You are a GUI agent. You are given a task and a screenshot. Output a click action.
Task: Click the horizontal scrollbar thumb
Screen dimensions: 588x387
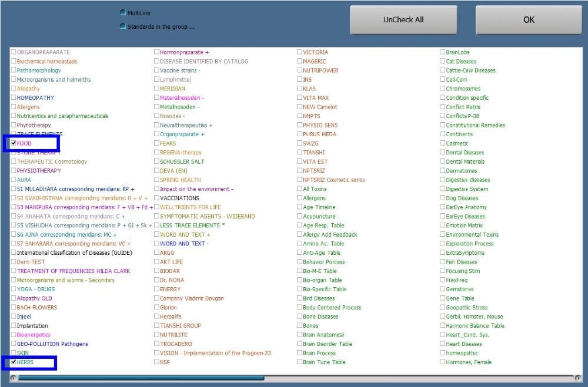(141, 378)
